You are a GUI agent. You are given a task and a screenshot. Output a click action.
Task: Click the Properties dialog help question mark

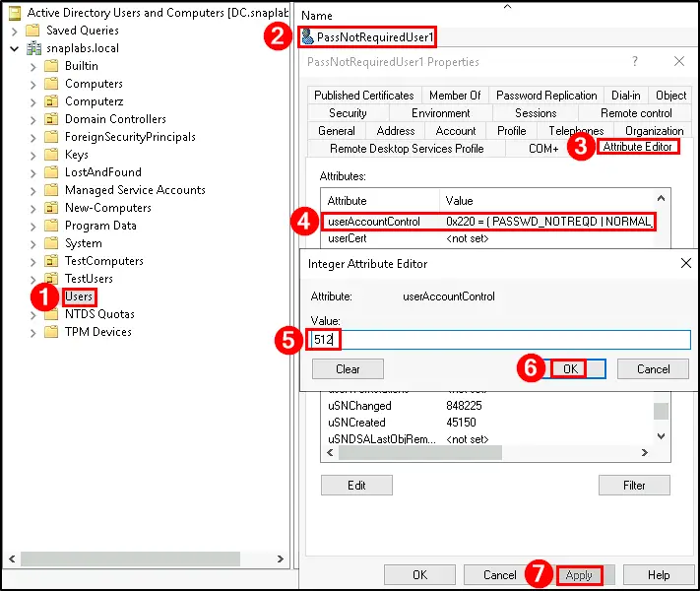pos(635,61)
